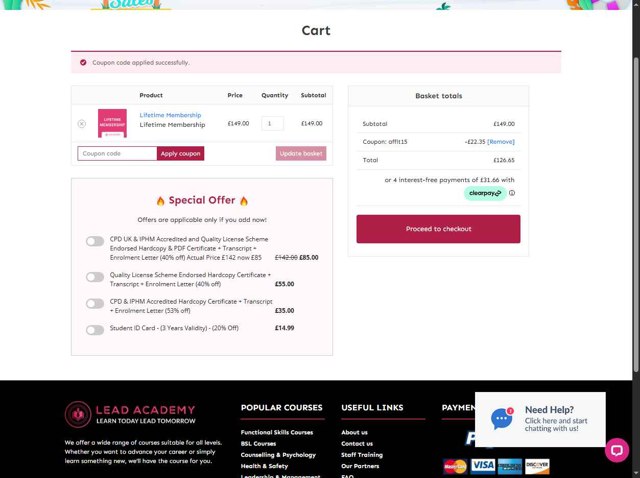The height and width of the screenshot is (478, 640).
Task: Click the coupon discount -£22.35
Action: pyautogui.click(x=475, y=142)
